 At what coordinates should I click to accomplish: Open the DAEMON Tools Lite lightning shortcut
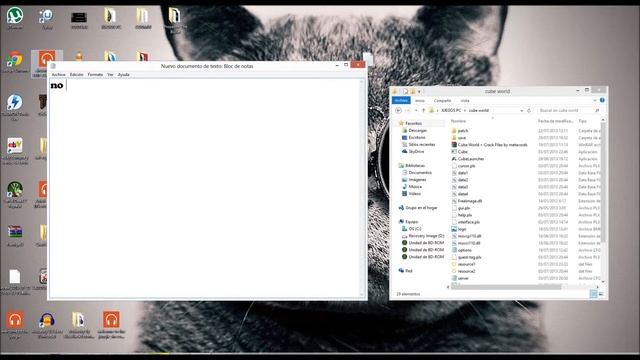click(x=15, y=102)
